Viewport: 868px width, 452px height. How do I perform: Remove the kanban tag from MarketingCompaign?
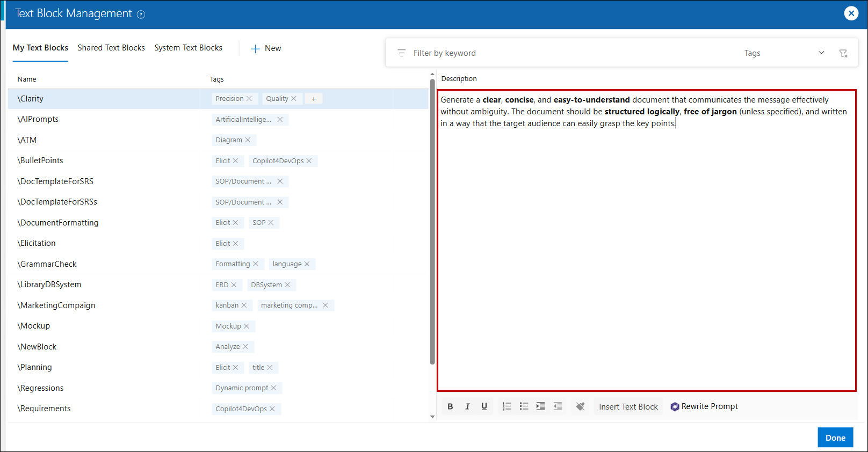point(244,305)
